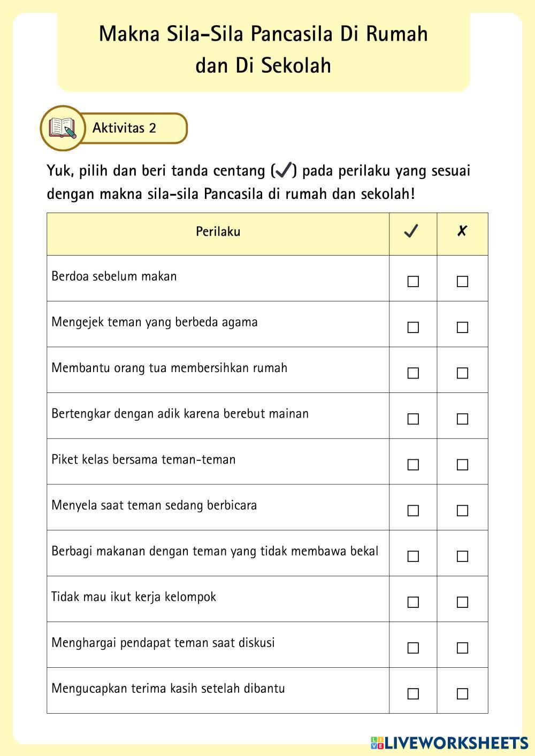Check the tick box for Berdoa sebelum makan

[x=413, y=281]
